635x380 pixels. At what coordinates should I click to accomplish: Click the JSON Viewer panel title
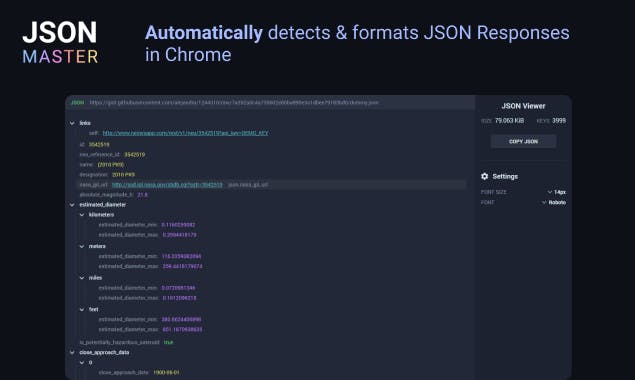(523, 106)
